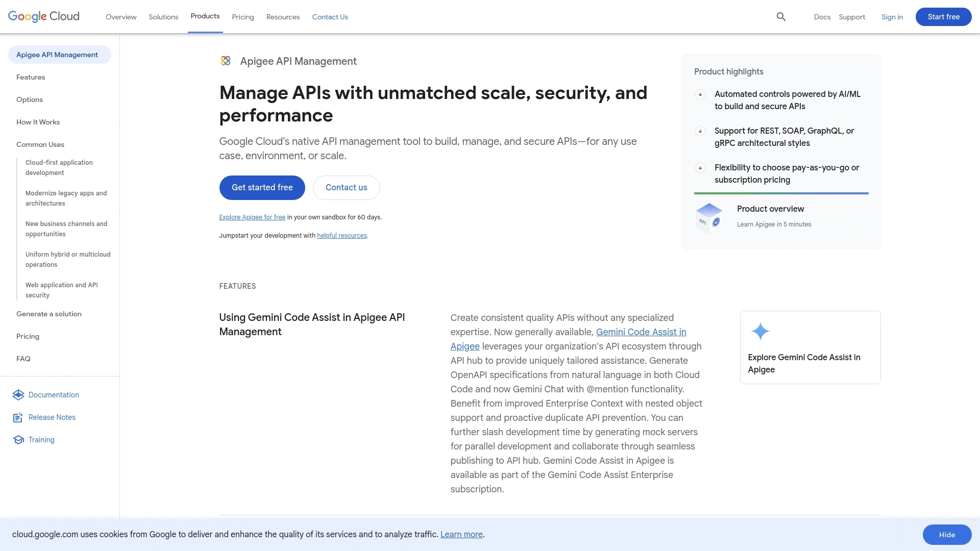Click the Documentation icon in sidebar
980x551 pixels.
coord(18,395)
